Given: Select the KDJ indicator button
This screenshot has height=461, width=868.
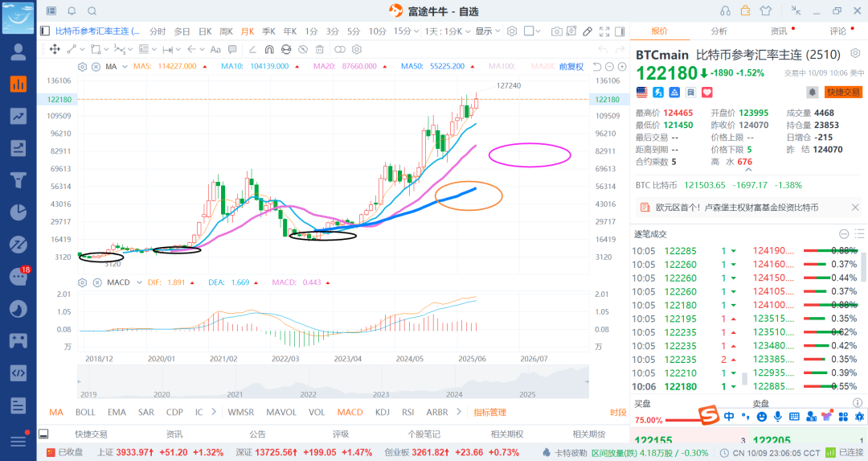Looking at the screenshot, I should coord(383,412).
